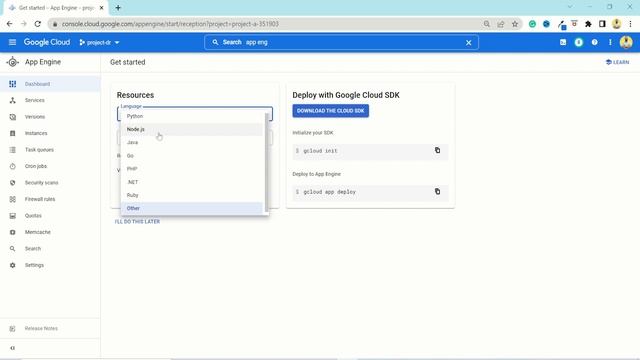This screenshot has height=360, width=640.
Task: Click the browser address bar URL
Action: [x=170, y=24]
